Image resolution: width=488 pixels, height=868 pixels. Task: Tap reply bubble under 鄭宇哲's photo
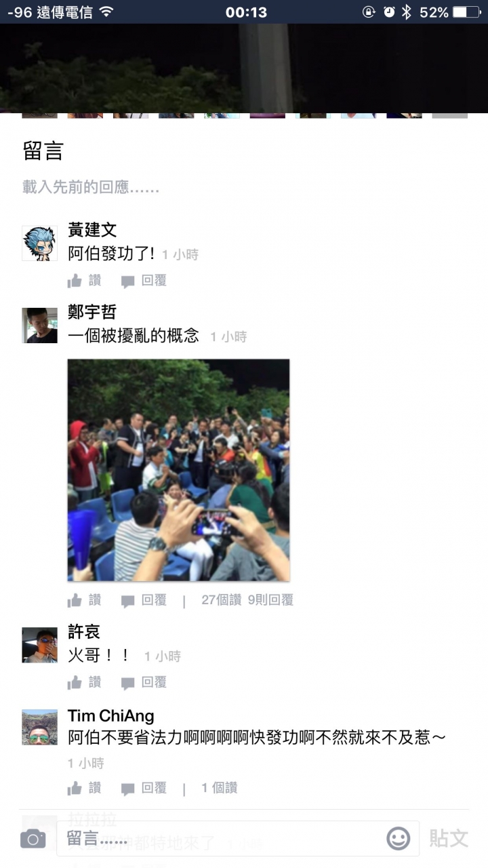(x=127, y=601)
